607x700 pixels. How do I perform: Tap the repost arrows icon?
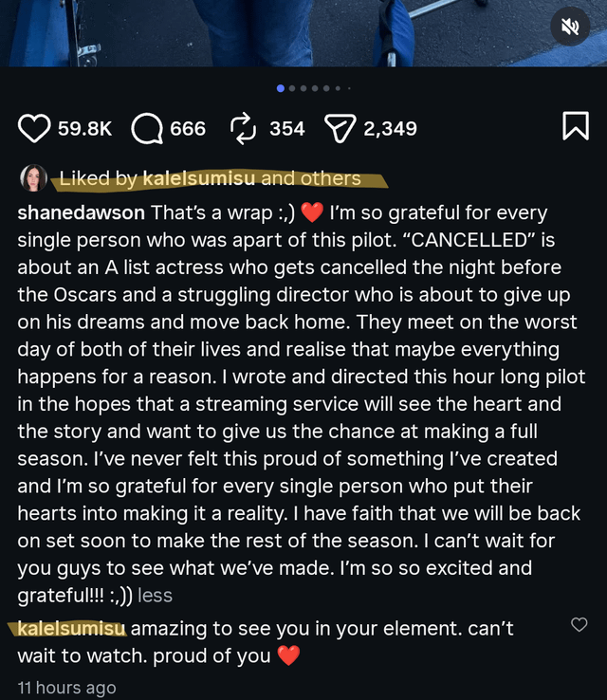click(243, 128)
